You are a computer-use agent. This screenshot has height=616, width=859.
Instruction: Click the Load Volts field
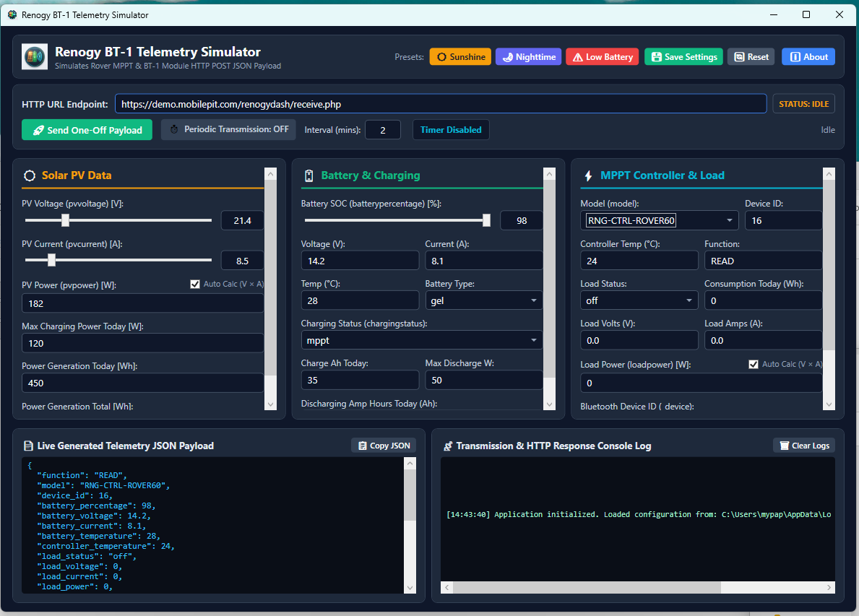[639, 341]
